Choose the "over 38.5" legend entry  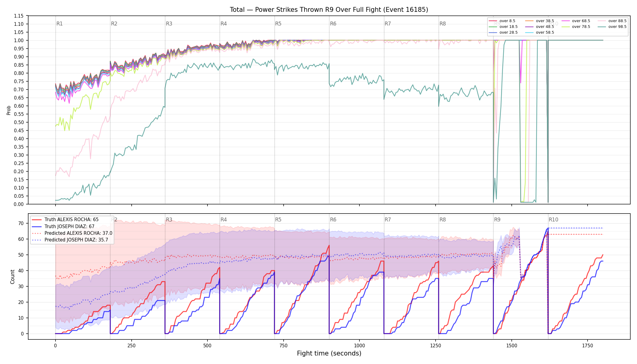tap(540, 21)
